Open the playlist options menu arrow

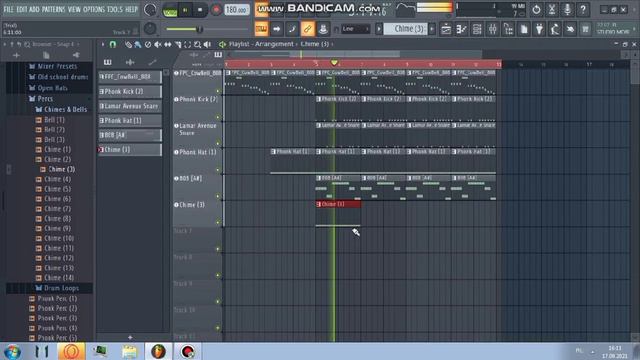point(102,44)
